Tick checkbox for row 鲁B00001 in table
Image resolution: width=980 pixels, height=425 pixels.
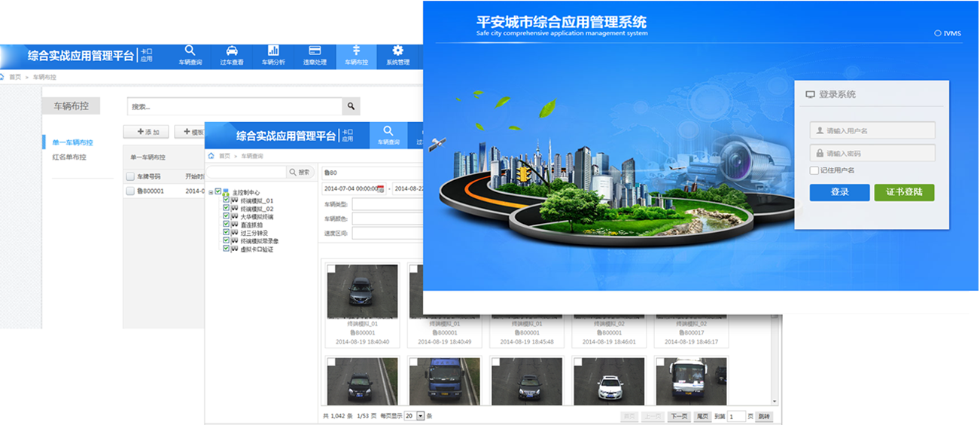click(x=130, y=191)
